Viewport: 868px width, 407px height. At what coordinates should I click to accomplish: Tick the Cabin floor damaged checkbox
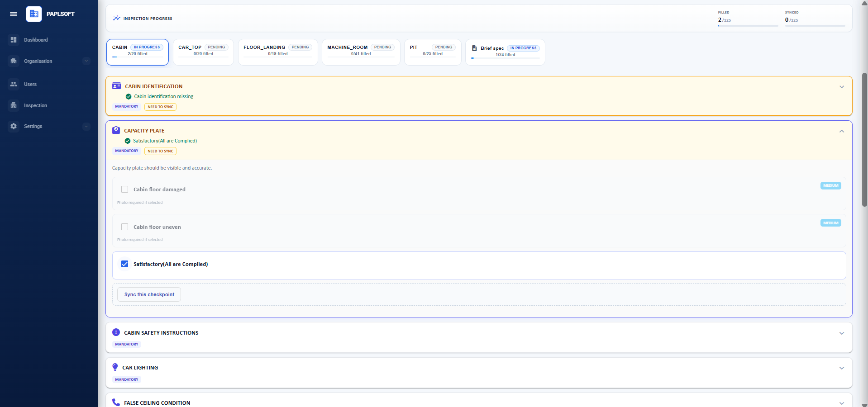click(x=125, y=189)
